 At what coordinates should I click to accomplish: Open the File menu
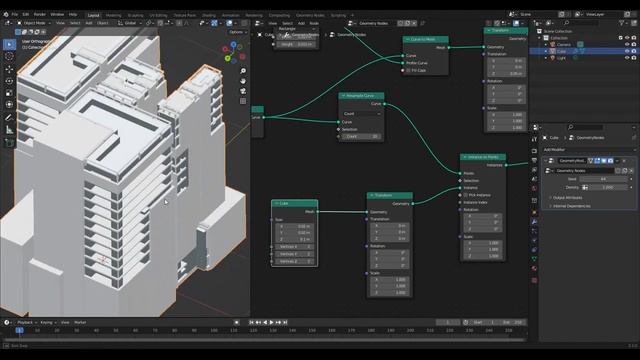[15, 14]
